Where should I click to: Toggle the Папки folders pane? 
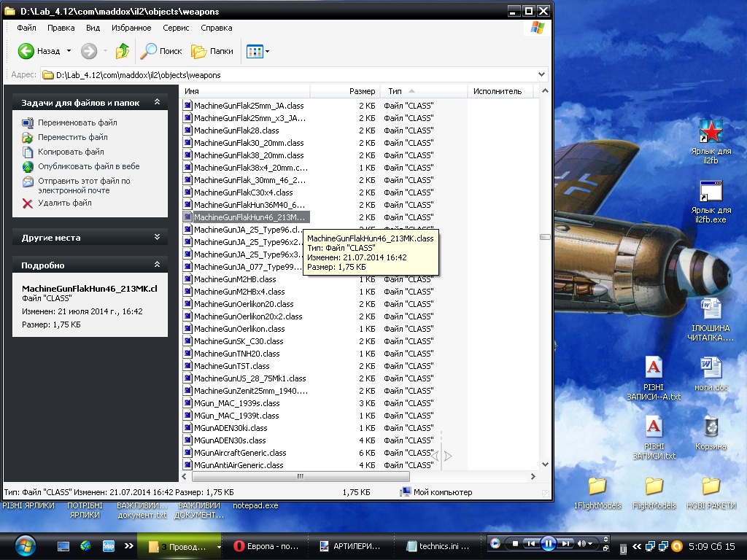[212, 51]
